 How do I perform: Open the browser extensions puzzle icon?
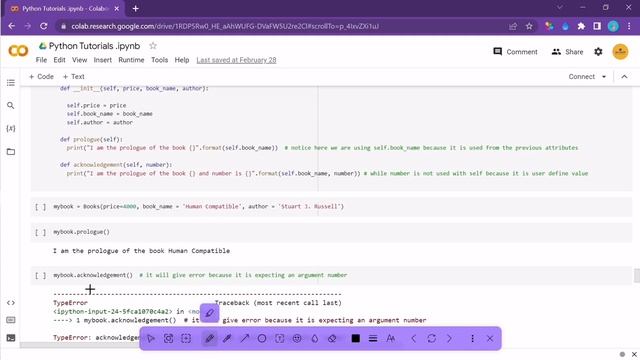[581, 26]
